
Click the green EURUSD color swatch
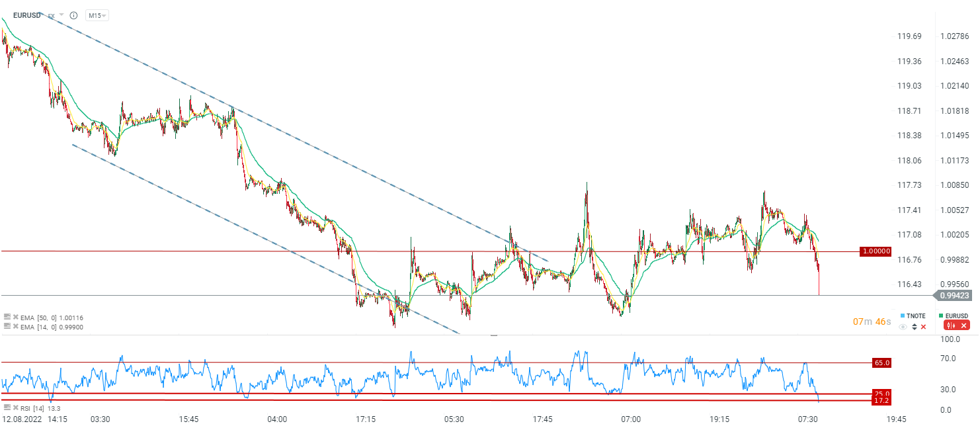[x=941, y=316]
